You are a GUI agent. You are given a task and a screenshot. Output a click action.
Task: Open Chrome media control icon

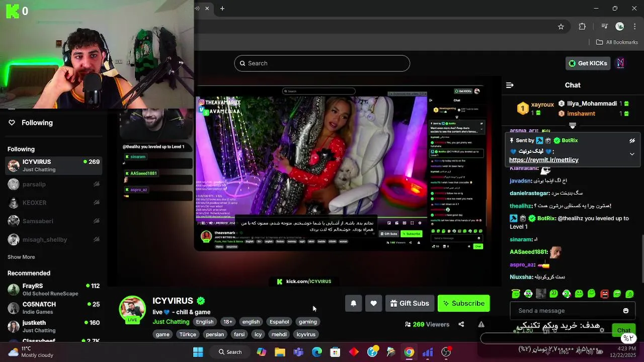(604, 27)
